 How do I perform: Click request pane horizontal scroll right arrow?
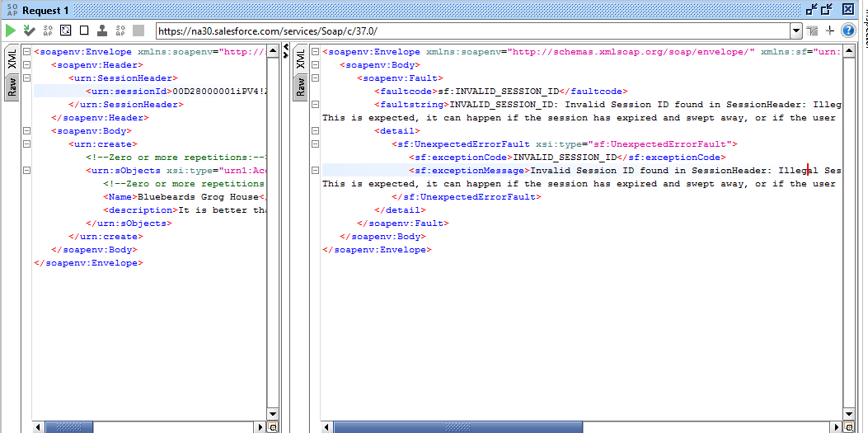tap(262, 427)
